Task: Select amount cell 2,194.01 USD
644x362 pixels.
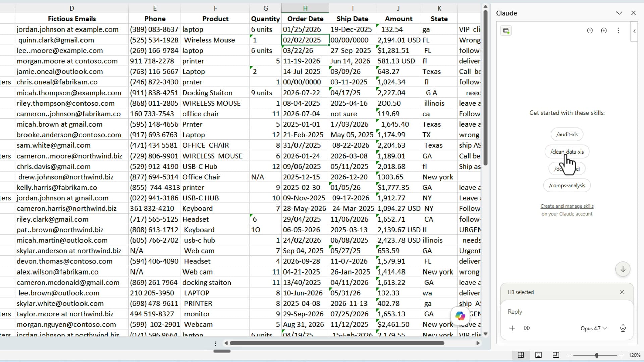Action: pyautogui.click(x=398, y=40)
